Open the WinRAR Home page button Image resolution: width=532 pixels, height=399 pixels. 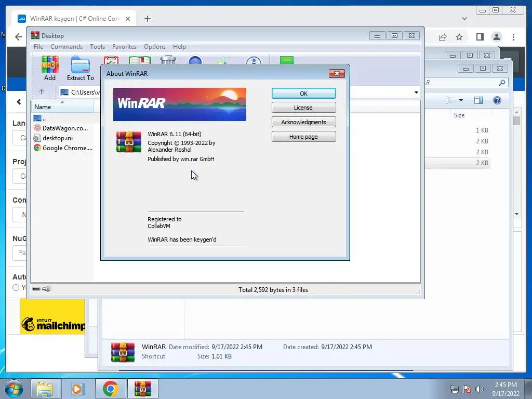click(303, 137)
